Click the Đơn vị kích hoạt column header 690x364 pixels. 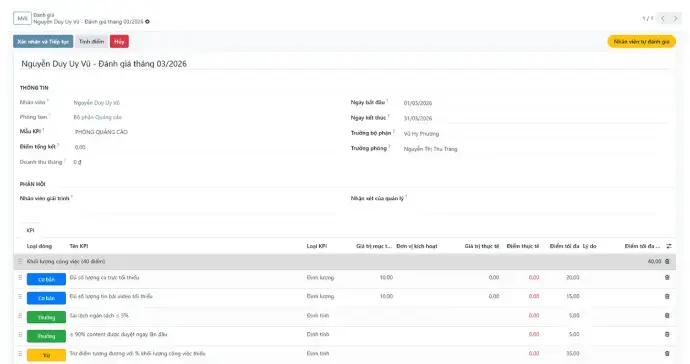(x=417, y=246)
